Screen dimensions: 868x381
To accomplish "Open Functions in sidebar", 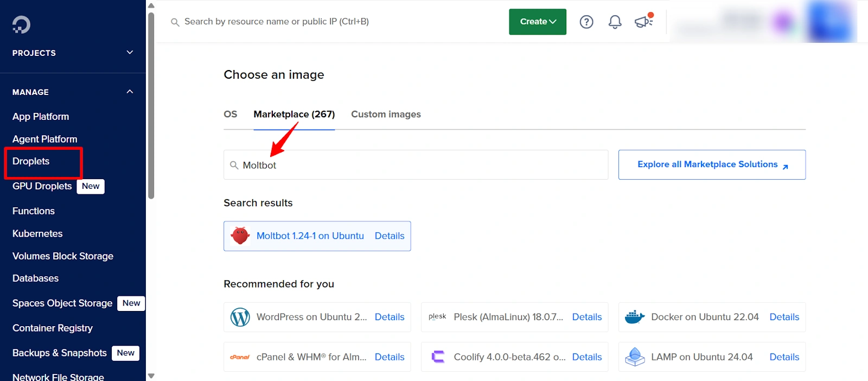I will 34,211.
